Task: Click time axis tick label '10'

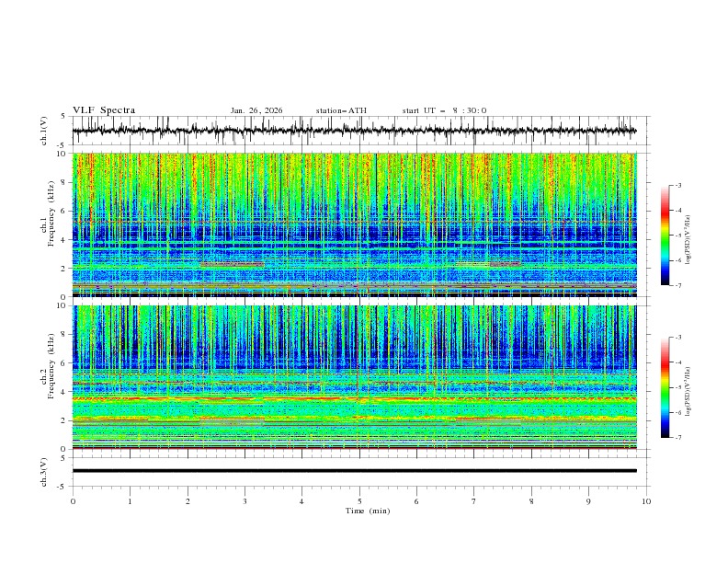Action: pyautogui.click(x=646, y=501)
